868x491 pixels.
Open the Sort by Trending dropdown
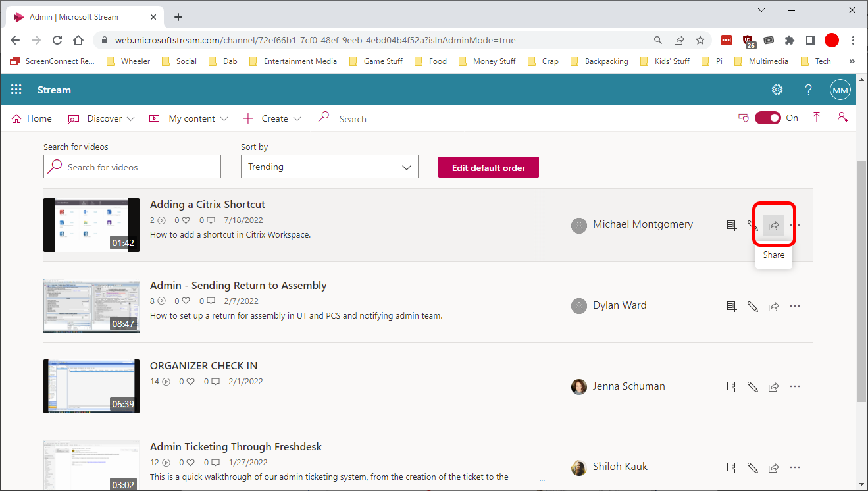point(330,167)
